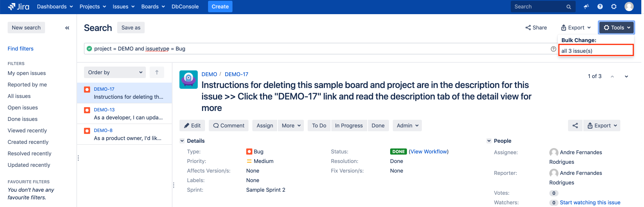The image size is (644, 207).
Task: Click the user profile avatar
Action: click(x=629, y=7)
